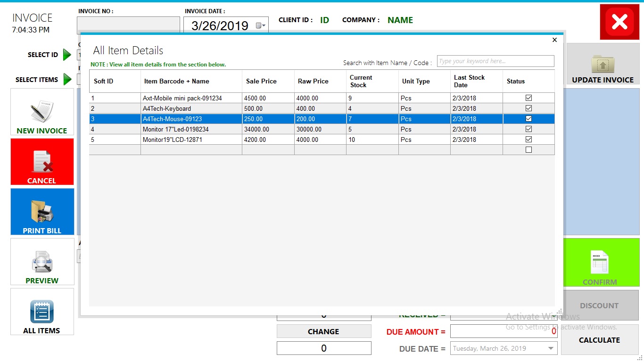Click the Unit Type column header
This screenshot has height=362, width=644.
[x=416, y=81]
